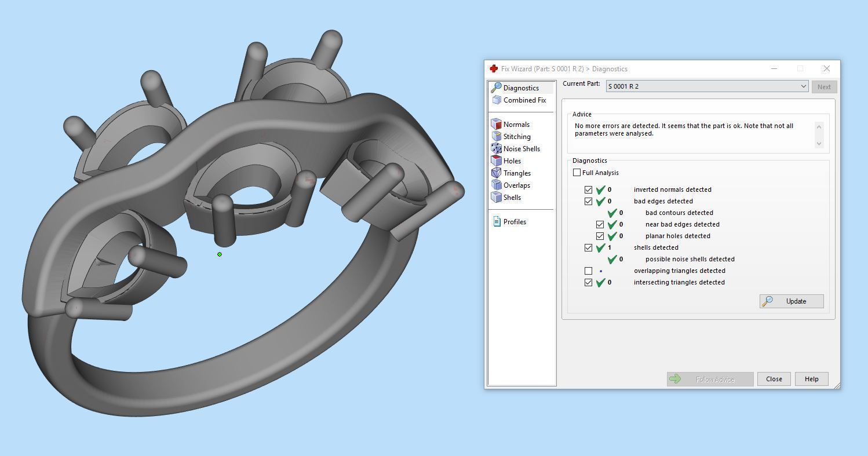868x456 pixels.
Task: Toggle planar holes detected checkbox
Action: click(600, 236)
